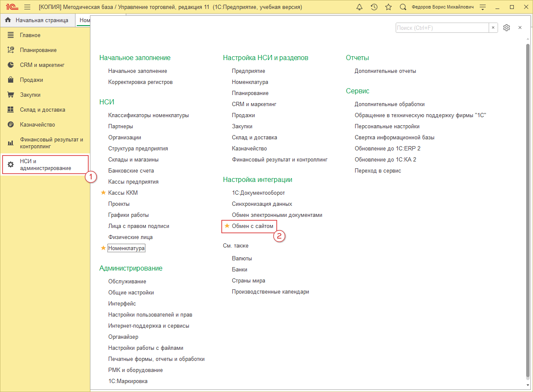Click the search magnifier in title bar
533x392 pixels.
coord(403,7)
